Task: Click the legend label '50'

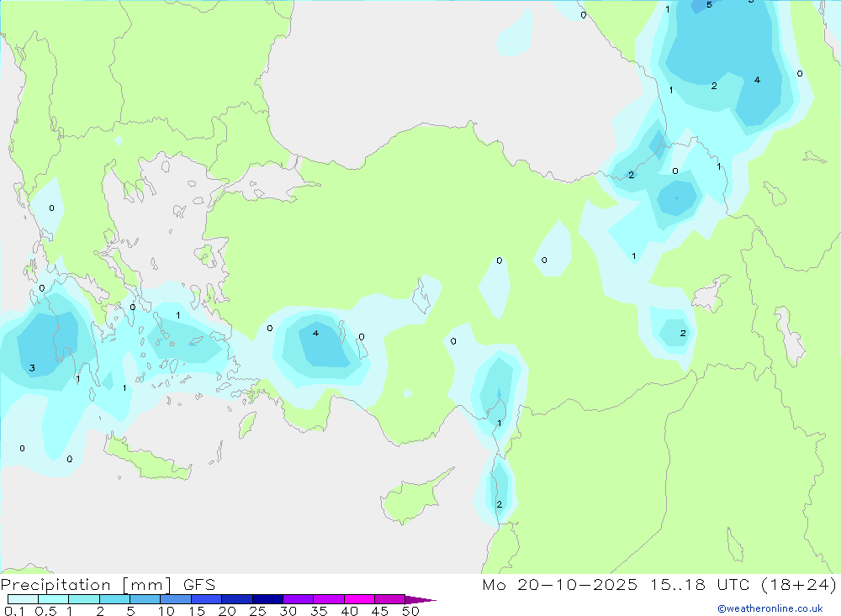Action: tap(411, 611)
